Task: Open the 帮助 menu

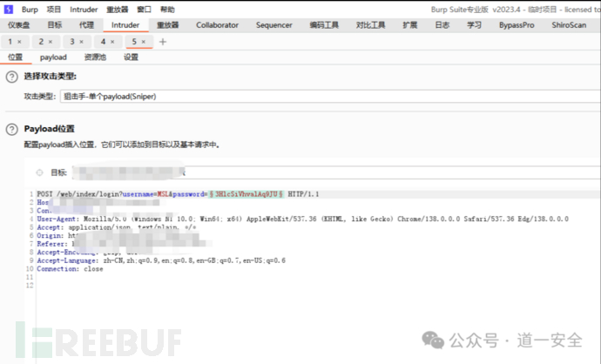Action: pos(167,10)
